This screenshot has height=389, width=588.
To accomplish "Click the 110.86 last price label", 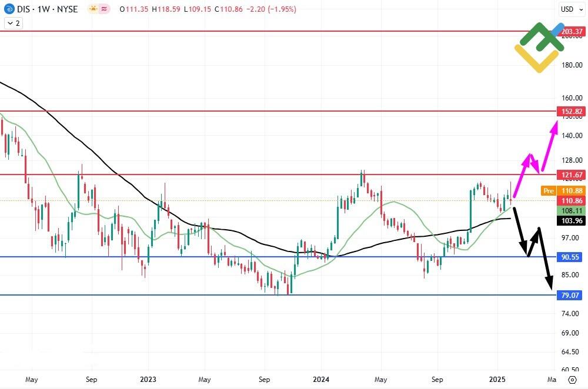I will pos(572,201).
